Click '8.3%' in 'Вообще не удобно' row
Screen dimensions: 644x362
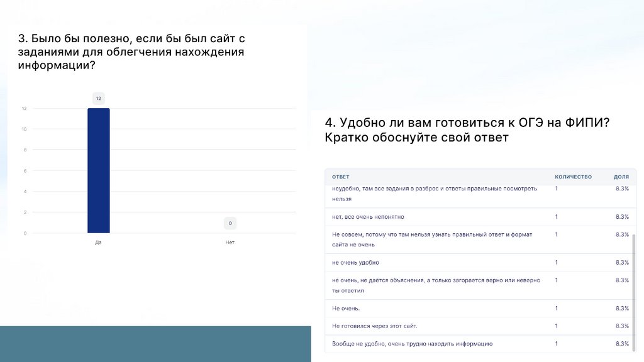[x=622, y=344]
